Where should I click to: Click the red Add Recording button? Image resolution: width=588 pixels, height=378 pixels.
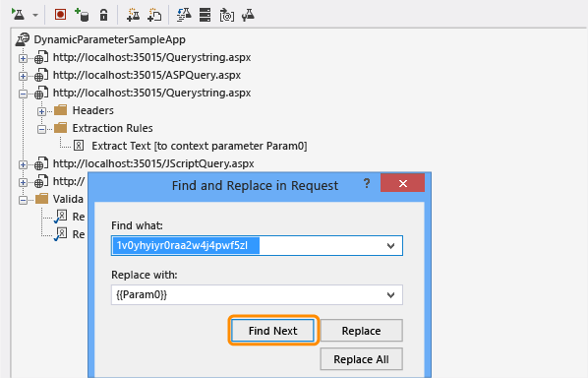point(60,14)
